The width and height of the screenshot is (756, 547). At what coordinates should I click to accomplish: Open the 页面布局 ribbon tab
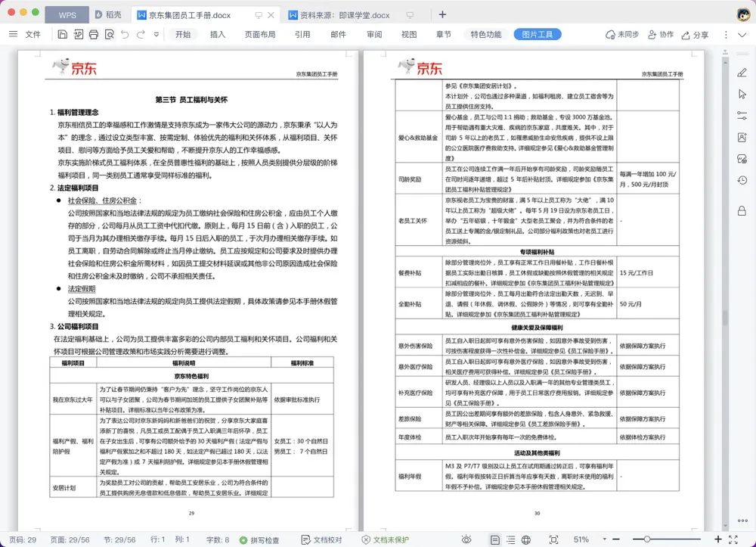[260, 34]
